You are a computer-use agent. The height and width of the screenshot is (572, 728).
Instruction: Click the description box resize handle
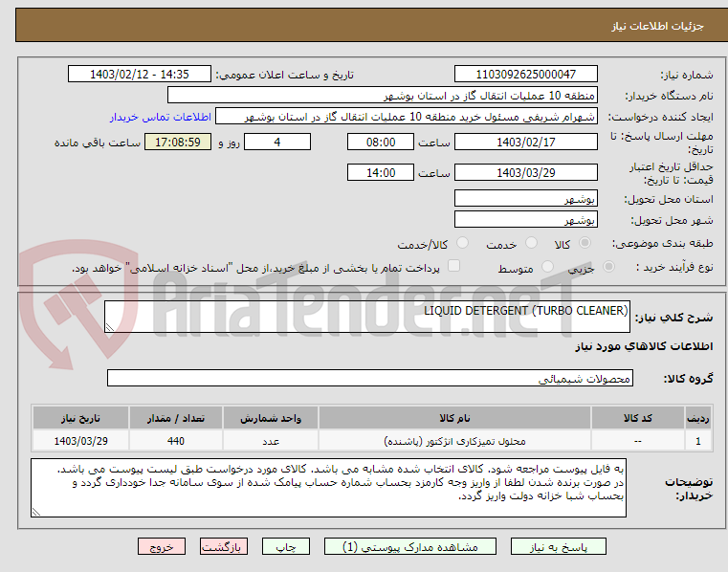(x=110, y=327)
